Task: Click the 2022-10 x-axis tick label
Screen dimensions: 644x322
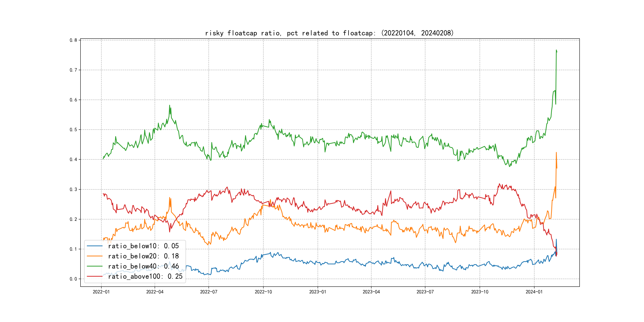Action: click(263, 292)
